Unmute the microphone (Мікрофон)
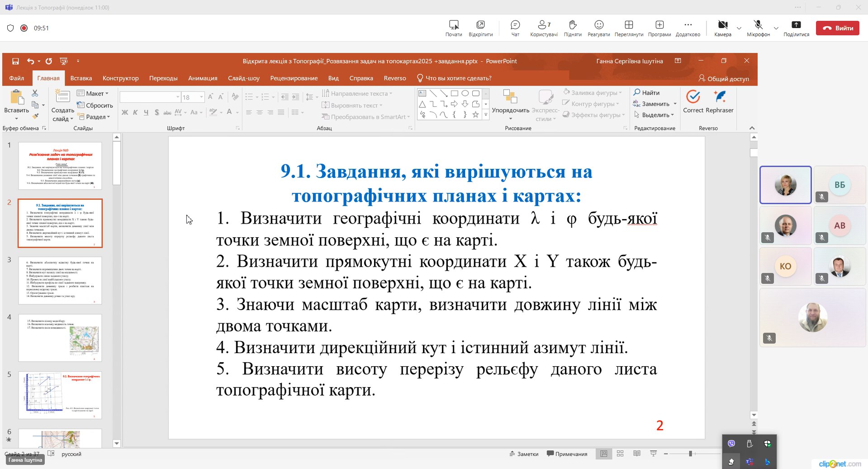 point(758,28)
